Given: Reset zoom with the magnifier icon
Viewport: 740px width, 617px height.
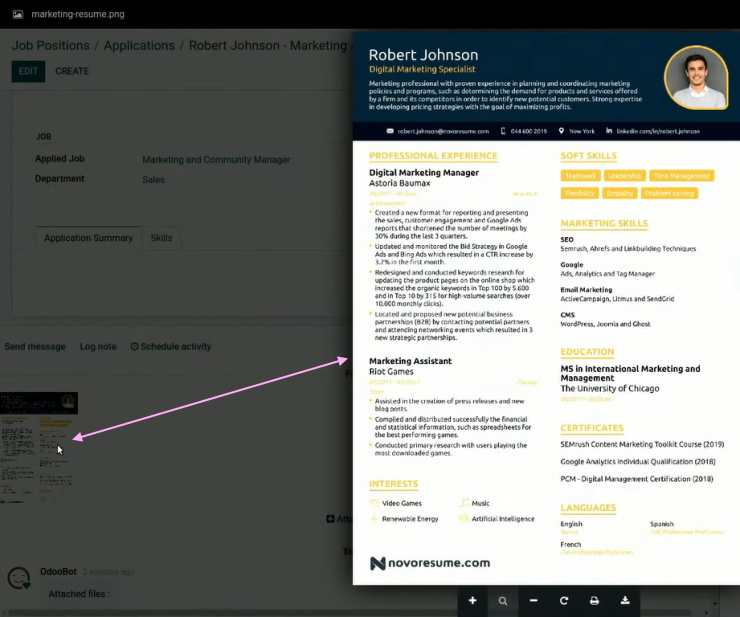Looking at the screenshot, I should [x=503, y=600].
